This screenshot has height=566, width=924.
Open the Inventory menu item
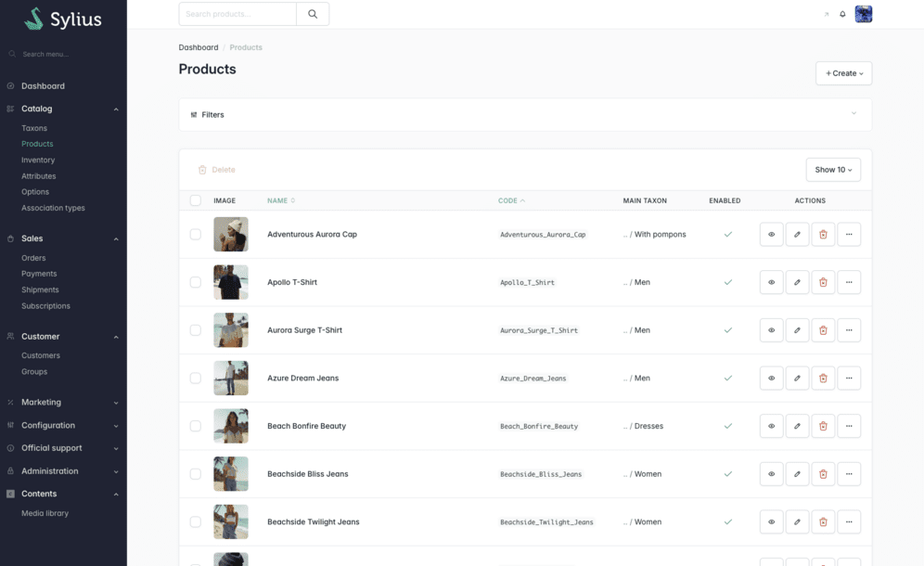(38, 160)
